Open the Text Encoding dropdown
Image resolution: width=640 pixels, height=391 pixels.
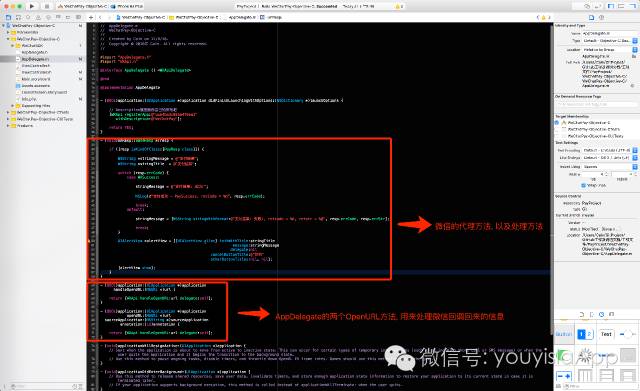click(x=609, y=150)
